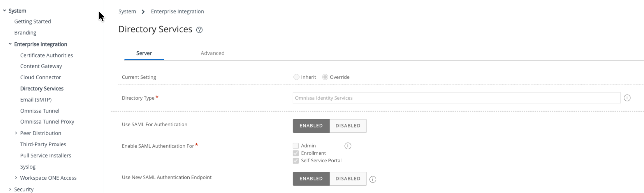Switch to the Advanced tab
The width and height of the screenshot is (644, 193).
tap(212, 53)
